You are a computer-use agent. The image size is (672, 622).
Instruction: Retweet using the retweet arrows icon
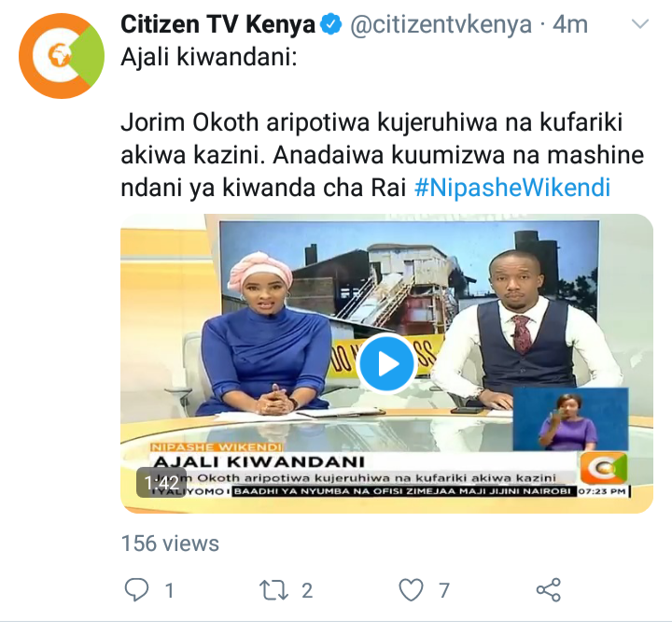pos(273,590)
